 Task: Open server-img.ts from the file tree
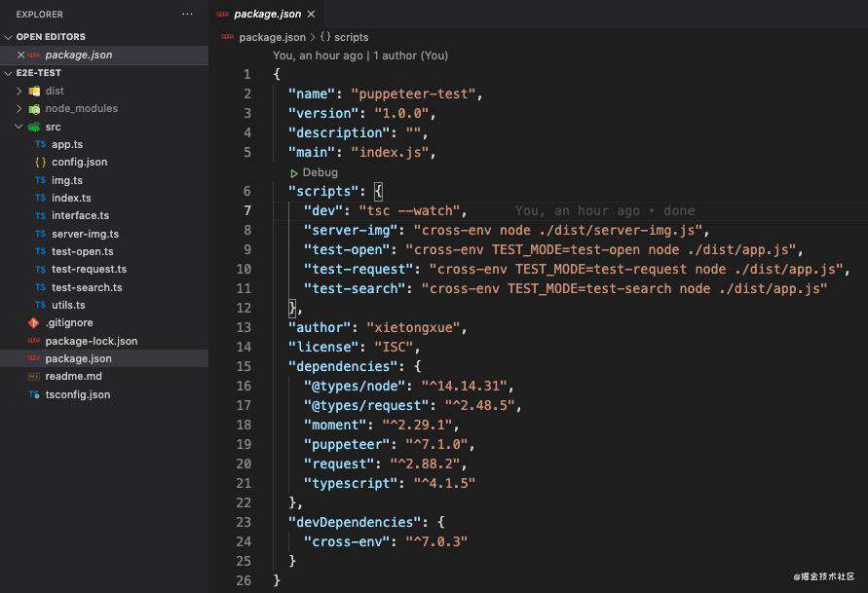86,234
